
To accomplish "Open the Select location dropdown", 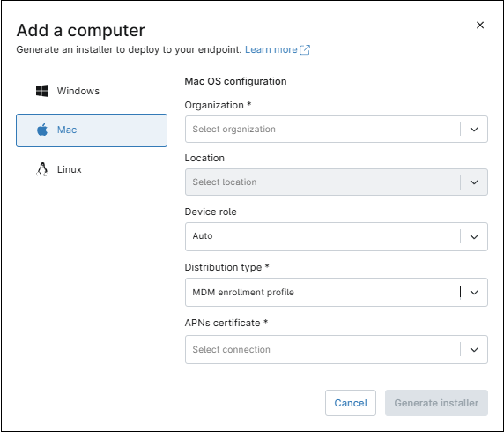I will 337,182.
